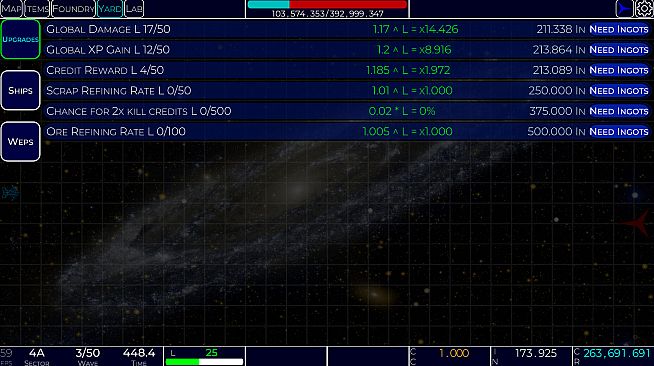Click the level 25 XP progress bar
The width and height of the screenshot is (654, 366).
click(x=204, y=361)
